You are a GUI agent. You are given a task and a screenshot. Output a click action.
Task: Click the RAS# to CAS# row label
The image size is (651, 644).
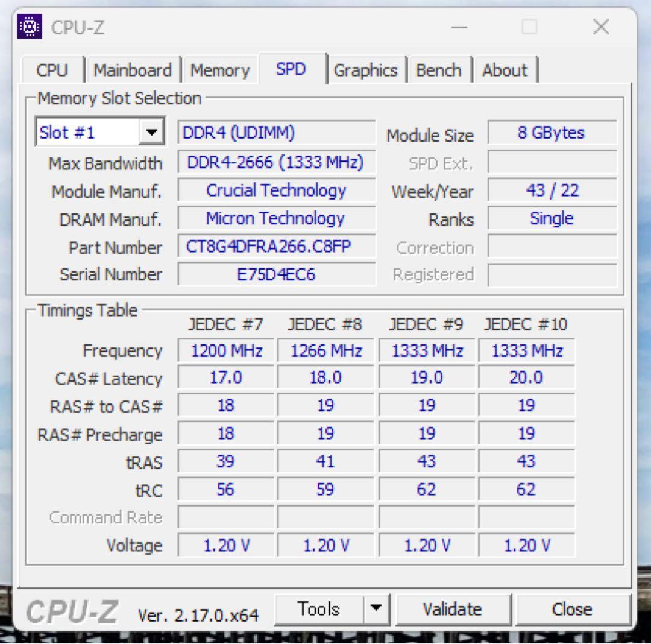coord(106,407)
